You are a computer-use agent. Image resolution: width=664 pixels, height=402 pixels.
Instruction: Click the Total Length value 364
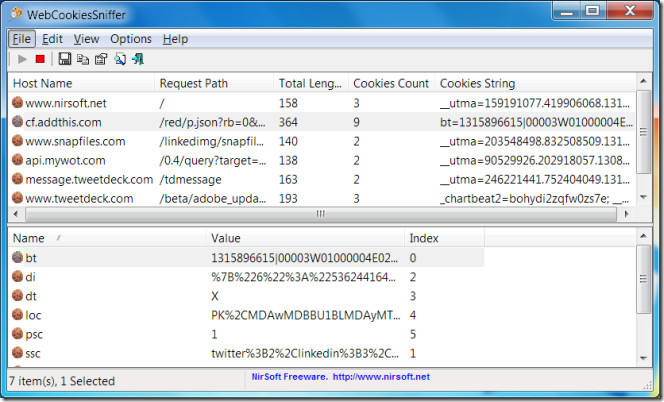click(288, 122)
